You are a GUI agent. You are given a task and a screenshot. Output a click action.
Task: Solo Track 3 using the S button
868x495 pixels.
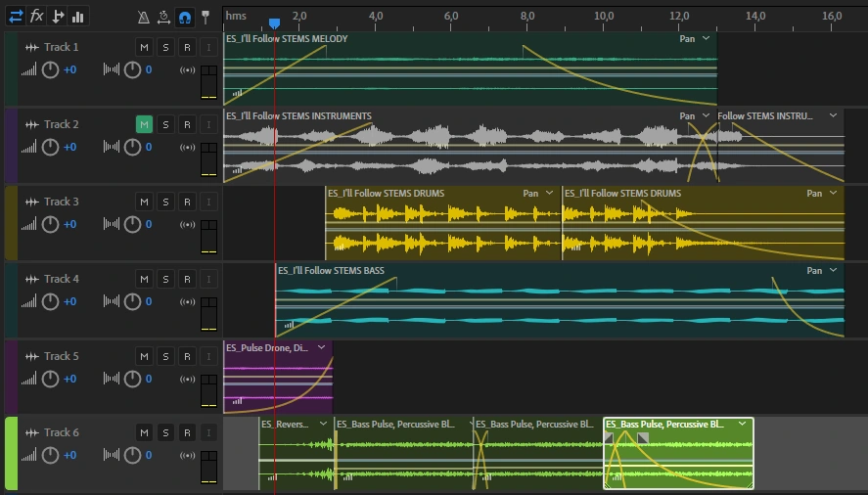pos(165,202)
